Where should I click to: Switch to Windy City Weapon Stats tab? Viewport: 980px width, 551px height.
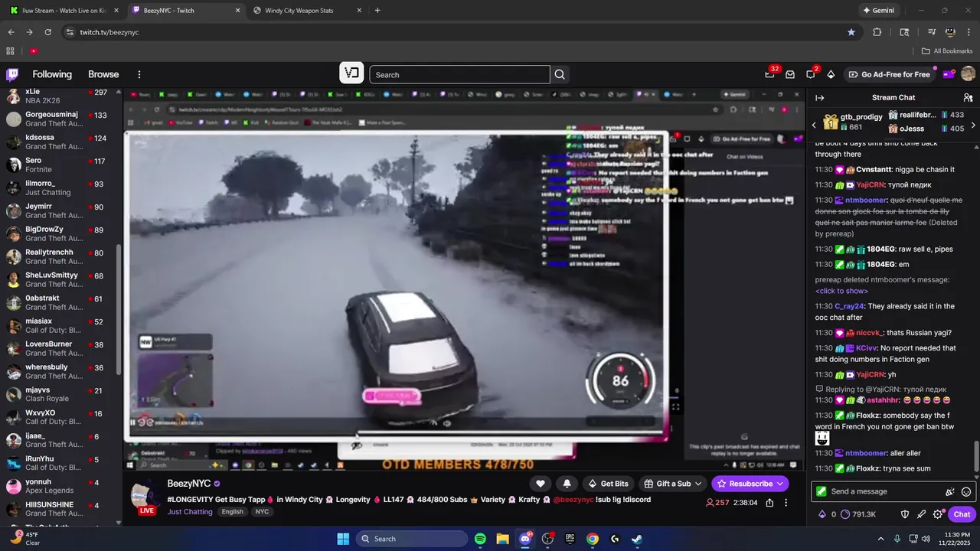[x=306, y=11]
